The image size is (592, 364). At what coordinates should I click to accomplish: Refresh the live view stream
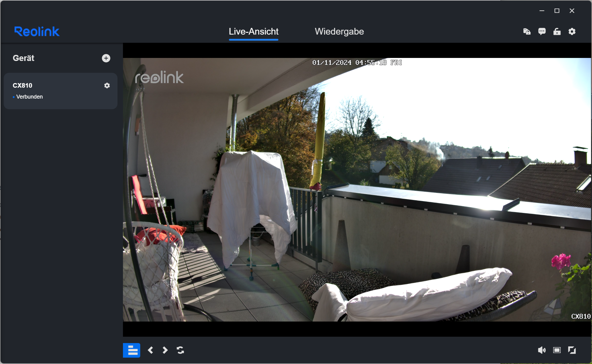(180, 350)
